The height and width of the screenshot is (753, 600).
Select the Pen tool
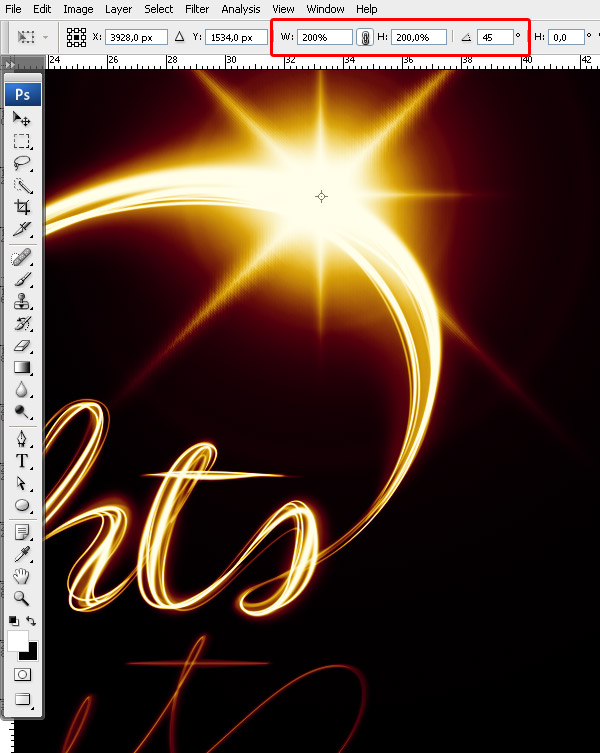click(22, 439)
